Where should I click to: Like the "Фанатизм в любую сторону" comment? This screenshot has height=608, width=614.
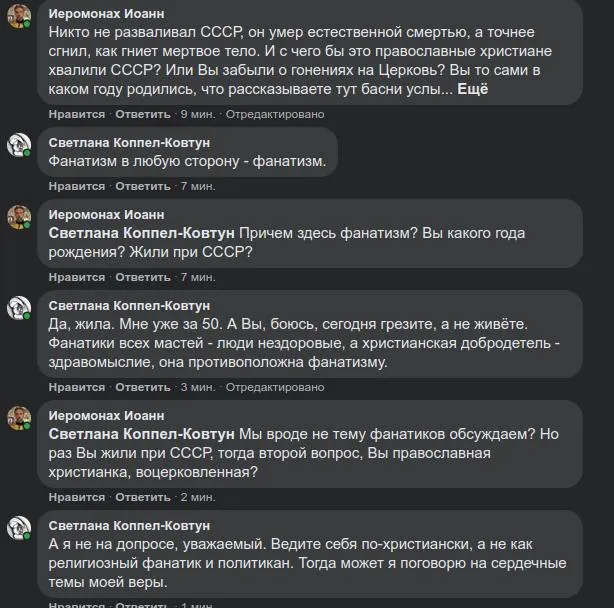76,186
